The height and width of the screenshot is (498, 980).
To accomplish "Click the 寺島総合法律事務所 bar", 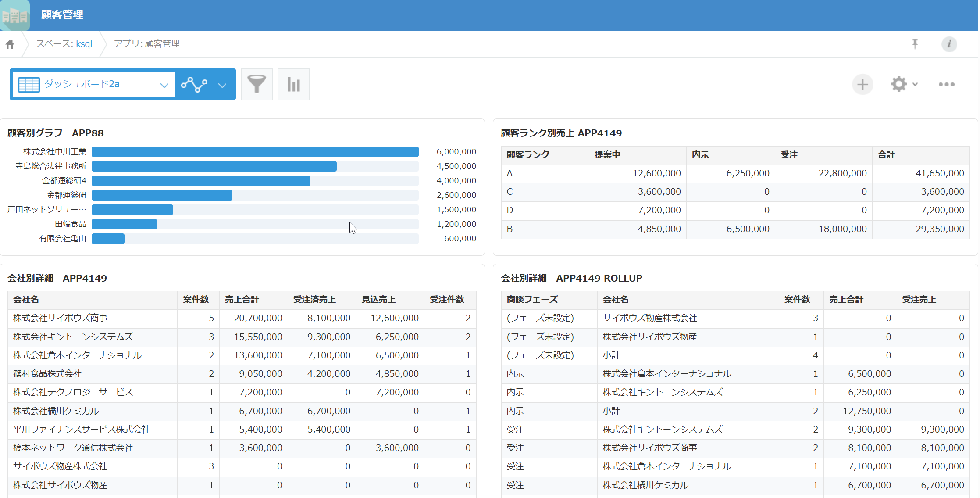I will click(x=214, y=166).
